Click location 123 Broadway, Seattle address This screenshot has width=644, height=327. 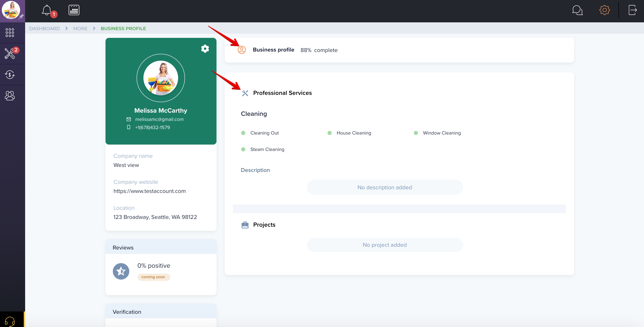click(155, 217)
